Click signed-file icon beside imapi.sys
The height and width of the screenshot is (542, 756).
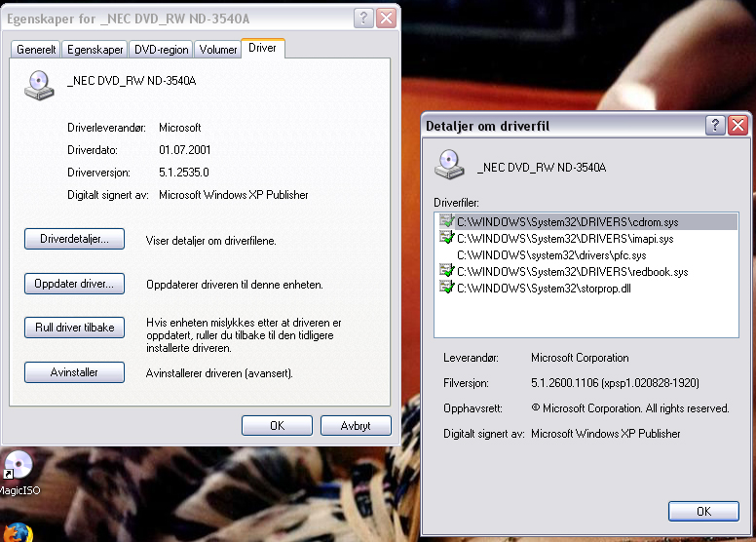(x=447, y=237)
